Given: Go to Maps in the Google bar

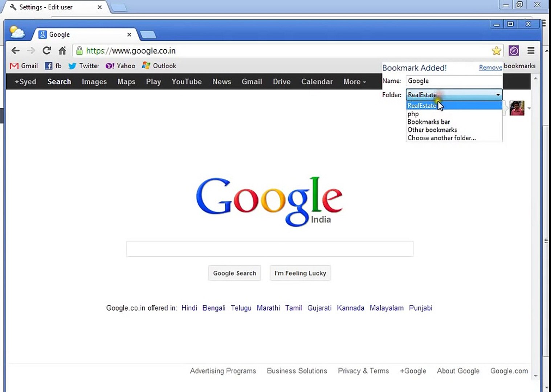Looking at the screenshot, I should (x=126, y=82).
